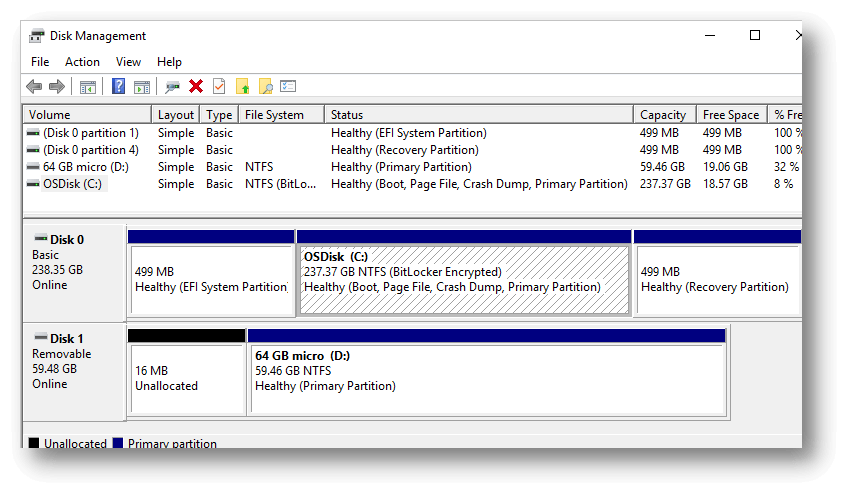The width and height of the screenshot is (848, 495).
Task: Select the Disk 1 Removable label panel
Action: tap(74, 372)
